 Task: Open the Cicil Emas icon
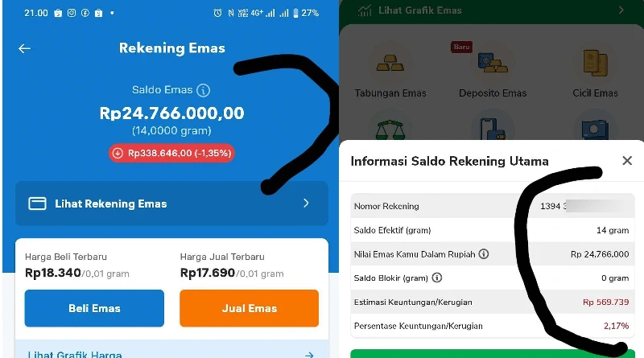pos(595,63)
